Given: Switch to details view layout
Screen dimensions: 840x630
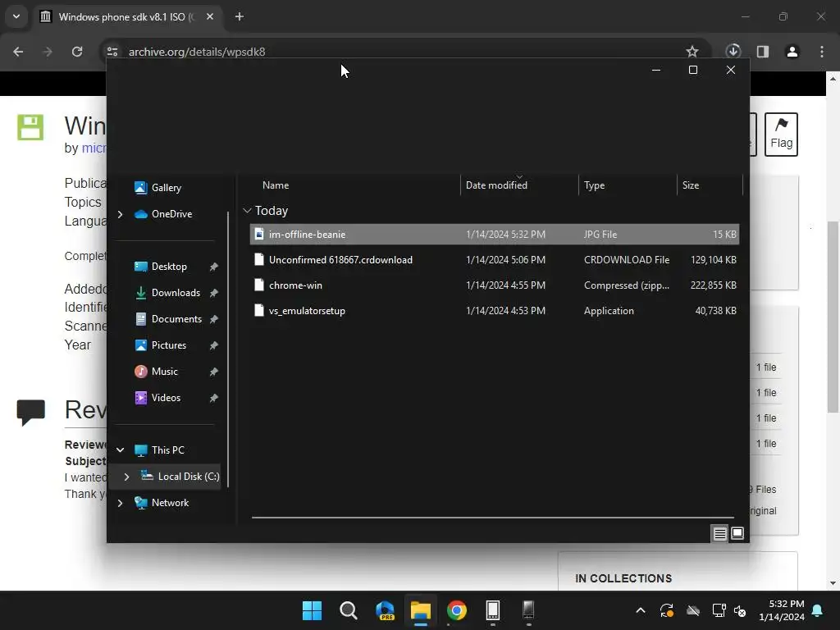Looking at the screenshot, I should [x=719, y=533].
